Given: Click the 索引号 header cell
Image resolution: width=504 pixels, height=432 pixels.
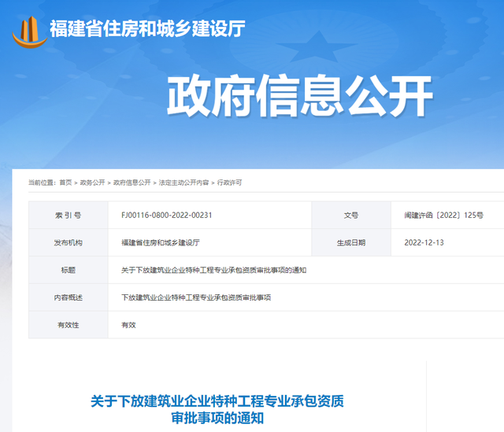Looking at the screenshot, I should (68, 215).
